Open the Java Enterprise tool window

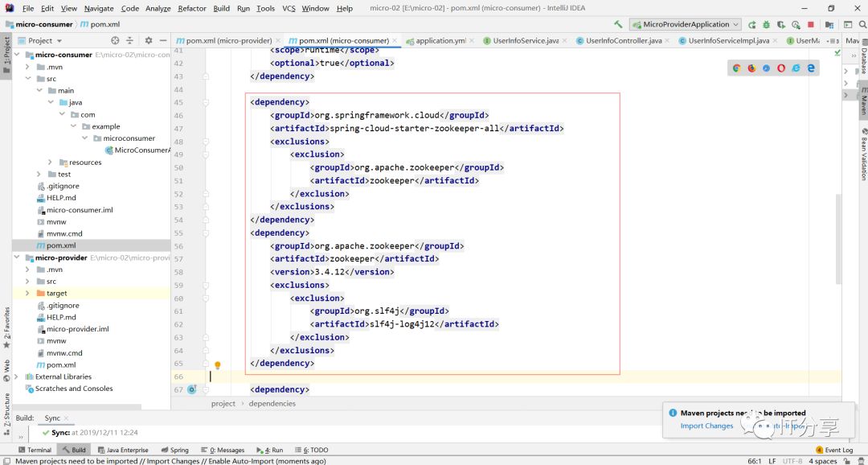[x=122, y=450]
